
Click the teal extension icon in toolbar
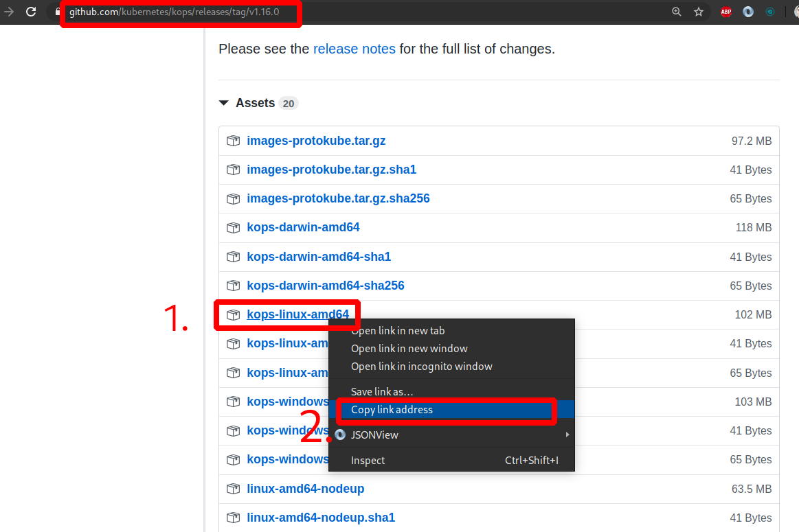coord(770,11)
